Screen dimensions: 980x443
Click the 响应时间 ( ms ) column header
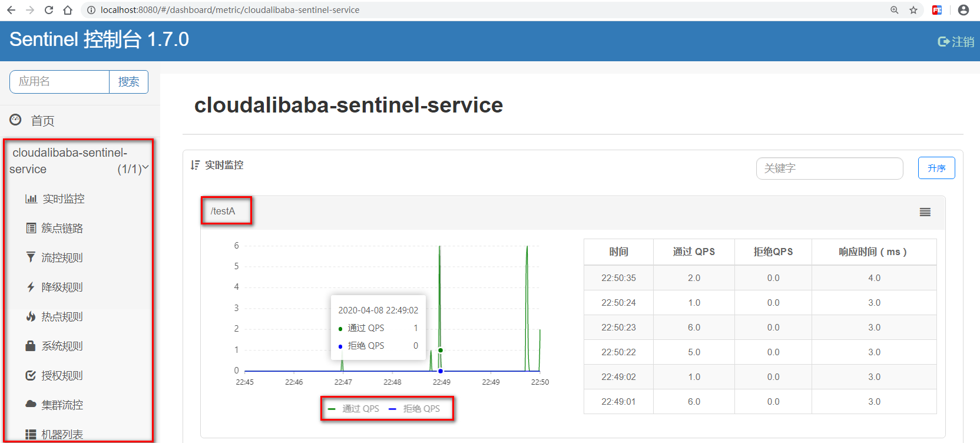pos(874,252)
